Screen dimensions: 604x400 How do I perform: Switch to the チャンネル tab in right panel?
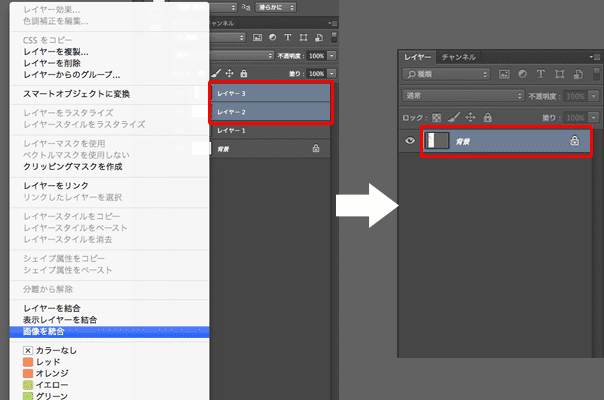pyautogui.click(x=460, y=57)
